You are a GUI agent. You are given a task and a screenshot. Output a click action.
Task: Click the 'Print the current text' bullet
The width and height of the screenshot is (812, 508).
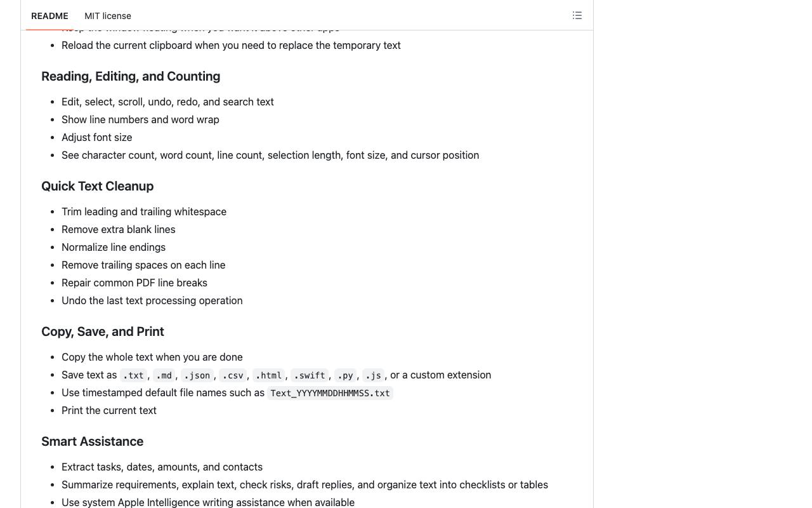pyautogui.click(x=109, y=410)
